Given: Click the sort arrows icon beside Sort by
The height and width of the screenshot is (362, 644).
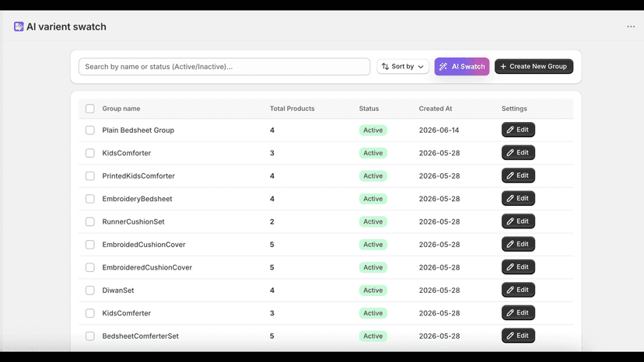Looking at the screenshot, I should [385, 67].
